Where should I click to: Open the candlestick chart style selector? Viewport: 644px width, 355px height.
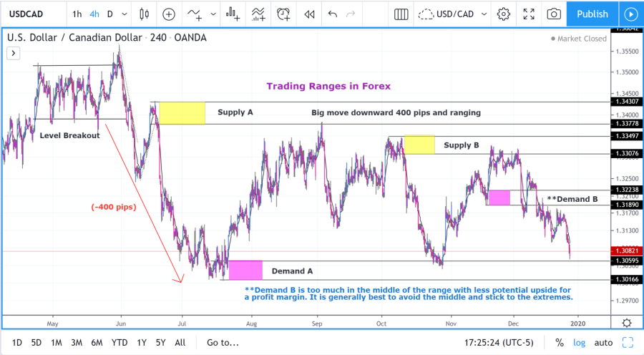click(145, 14)
